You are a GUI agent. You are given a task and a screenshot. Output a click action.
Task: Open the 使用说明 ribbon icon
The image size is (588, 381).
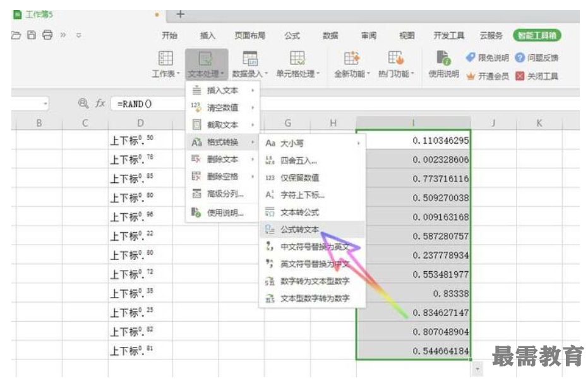point(443,59)
